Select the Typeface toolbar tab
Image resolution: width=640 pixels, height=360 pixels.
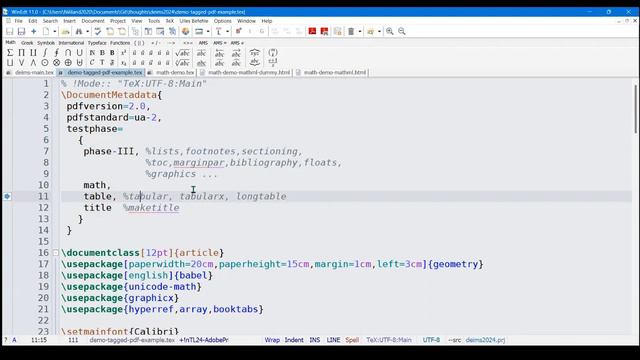pyautogui.click(x=97, y=43)
